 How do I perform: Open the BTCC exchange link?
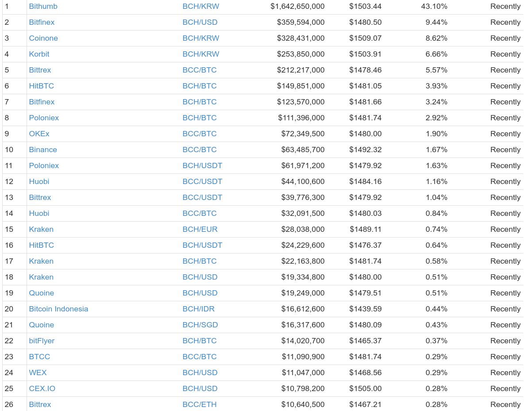pyautogui.click(x=39, y=357)
